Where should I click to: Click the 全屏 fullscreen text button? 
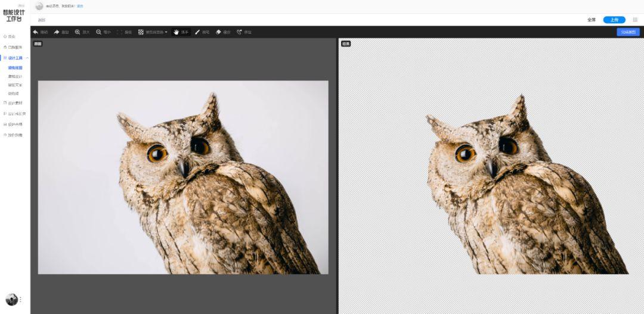(591, 20)
